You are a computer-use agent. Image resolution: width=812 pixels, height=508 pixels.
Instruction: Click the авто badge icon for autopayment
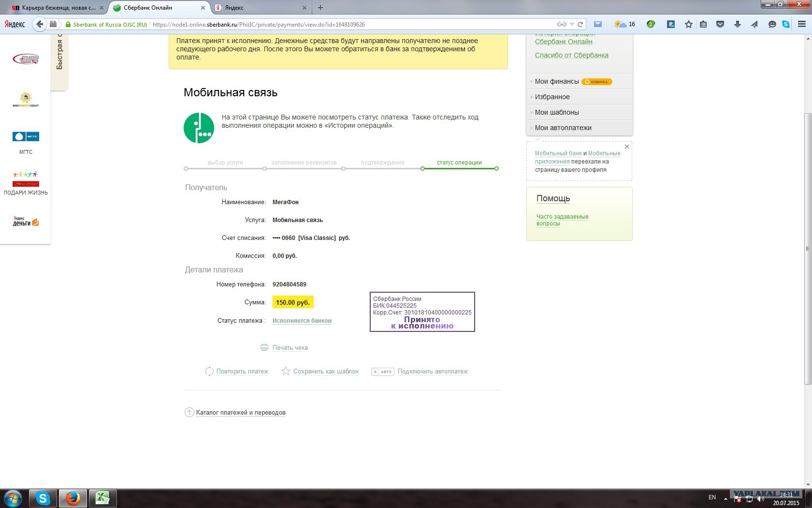(383, 372)
